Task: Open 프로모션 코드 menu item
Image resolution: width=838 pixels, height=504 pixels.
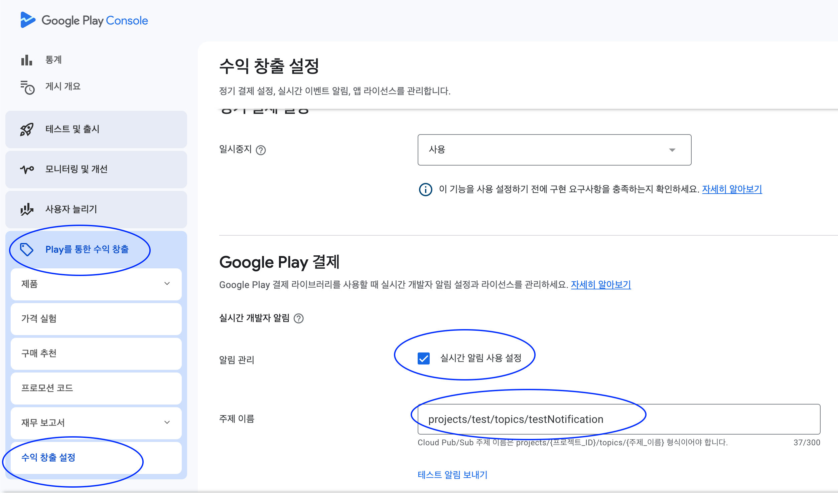Action: [x=96, y=388]
